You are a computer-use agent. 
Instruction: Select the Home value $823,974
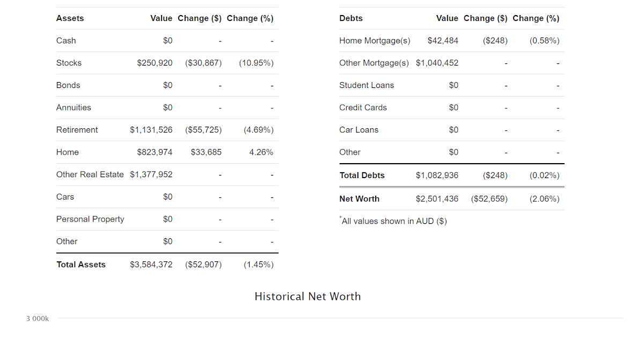pyautogui.click(x=155, y=152)
